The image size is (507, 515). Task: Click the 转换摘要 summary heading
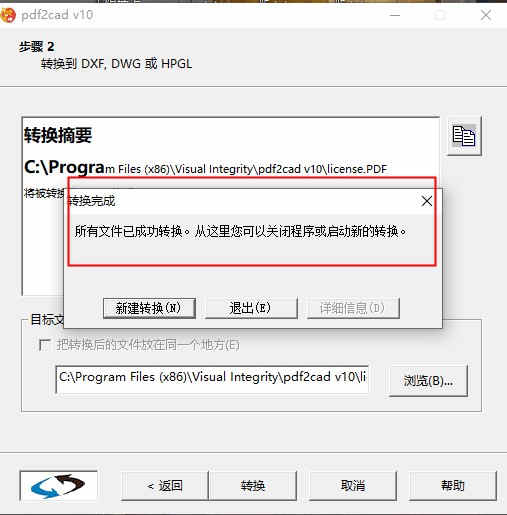pyautogui.click(x=58, y=135)
